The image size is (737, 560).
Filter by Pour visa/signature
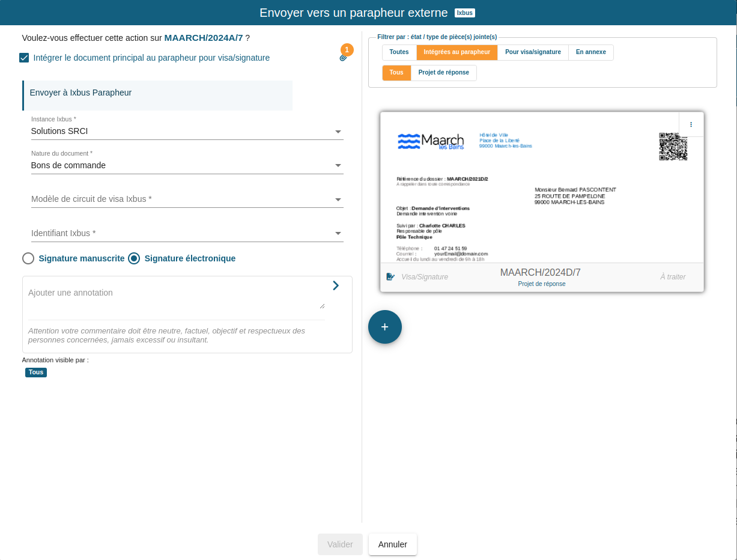[533, 52]
